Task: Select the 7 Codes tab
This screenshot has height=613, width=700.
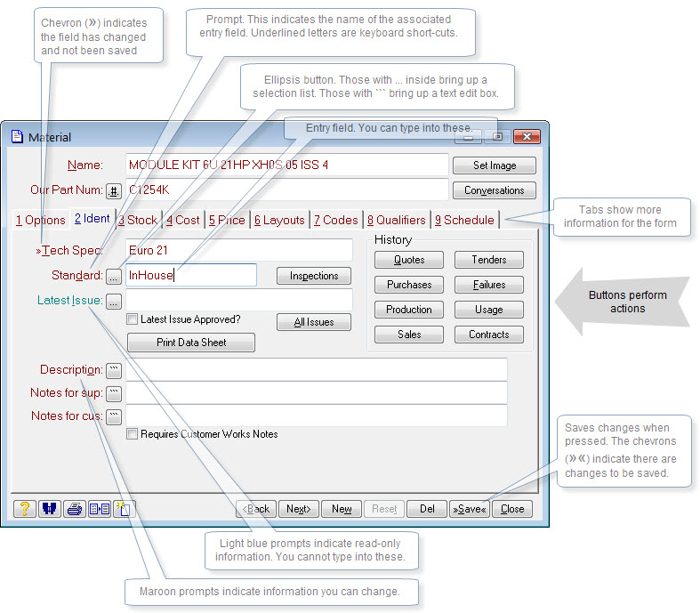Action: point(336,220)
